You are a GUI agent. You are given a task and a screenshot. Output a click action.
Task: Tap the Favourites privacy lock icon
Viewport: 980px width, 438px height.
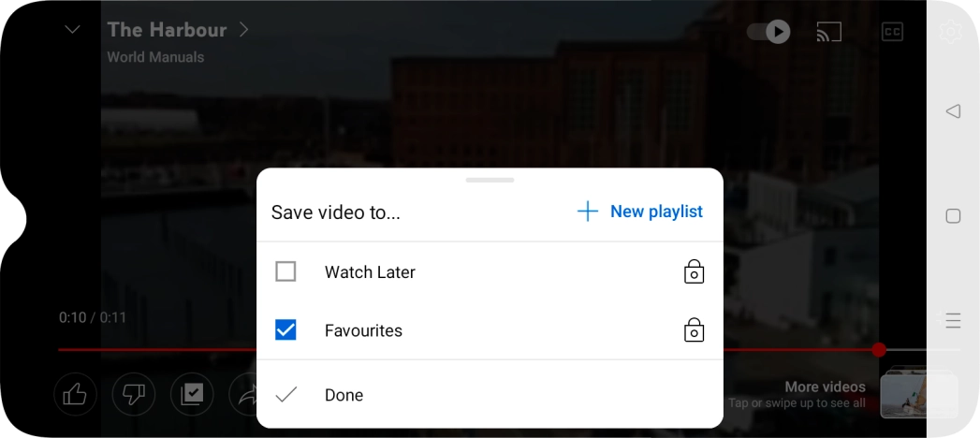tap(694, 330)
